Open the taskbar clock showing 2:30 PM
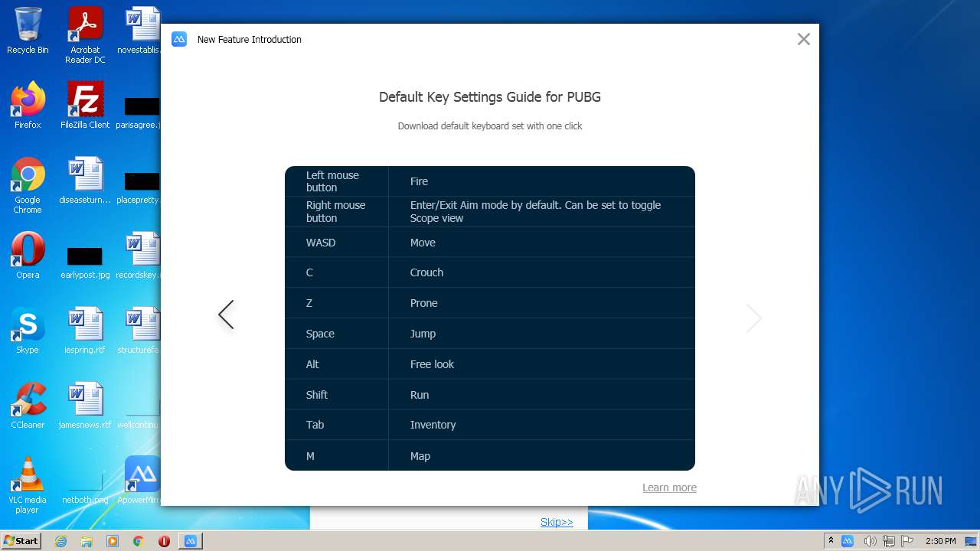The image size is (980, 551). pos(941,541)
